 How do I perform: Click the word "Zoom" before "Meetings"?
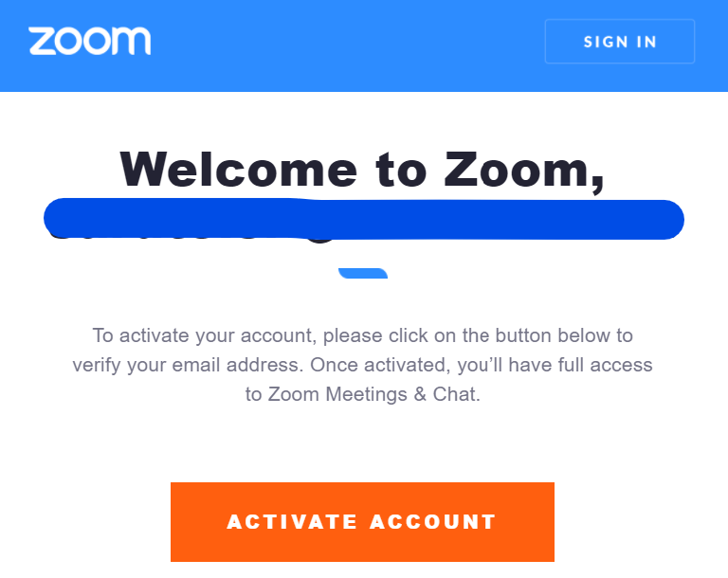294,394
